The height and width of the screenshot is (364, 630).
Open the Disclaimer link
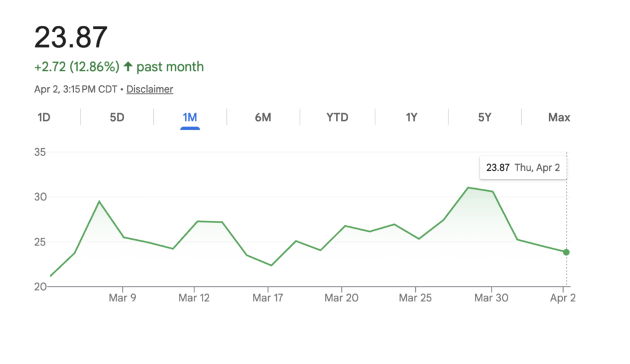point(150,89)
